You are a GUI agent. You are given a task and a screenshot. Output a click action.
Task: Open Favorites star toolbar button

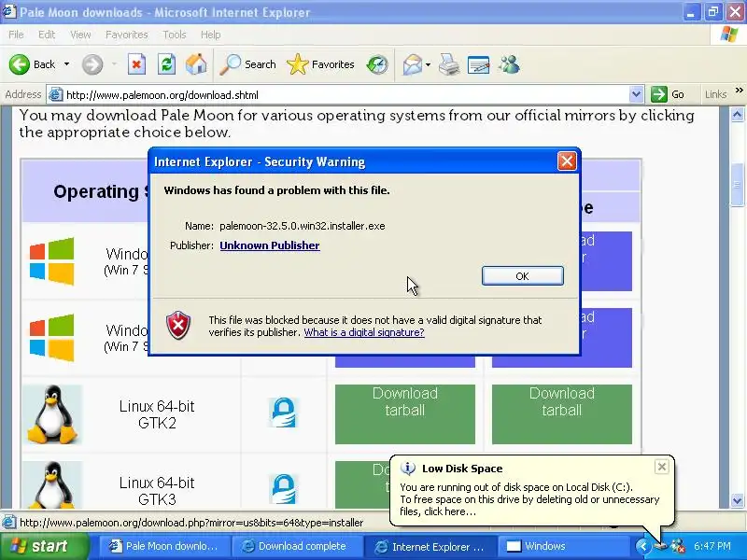[320, 64]
